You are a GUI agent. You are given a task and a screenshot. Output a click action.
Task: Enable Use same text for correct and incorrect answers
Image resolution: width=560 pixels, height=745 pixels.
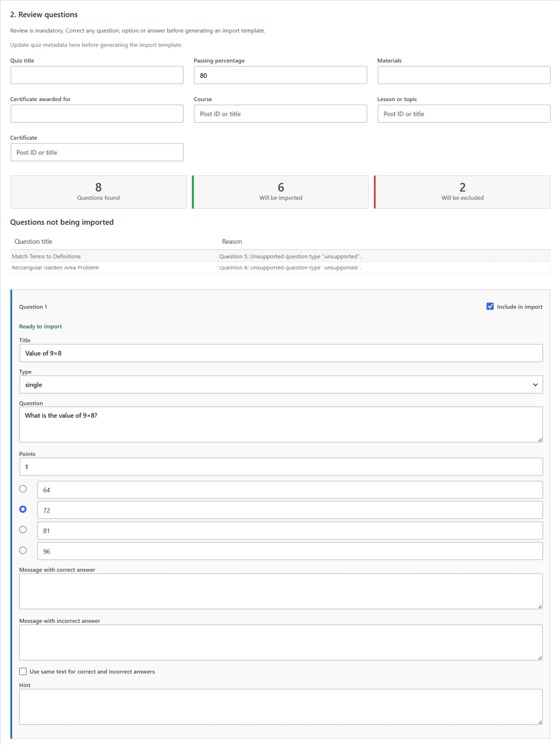click(x=23, y=672)
